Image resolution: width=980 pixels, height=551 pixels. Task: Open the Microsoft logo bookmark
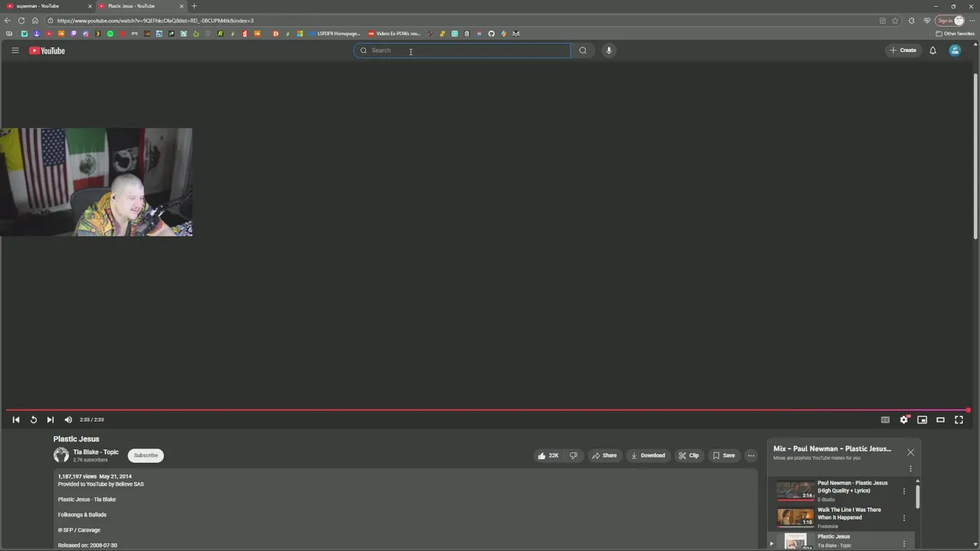click(300, 34)
